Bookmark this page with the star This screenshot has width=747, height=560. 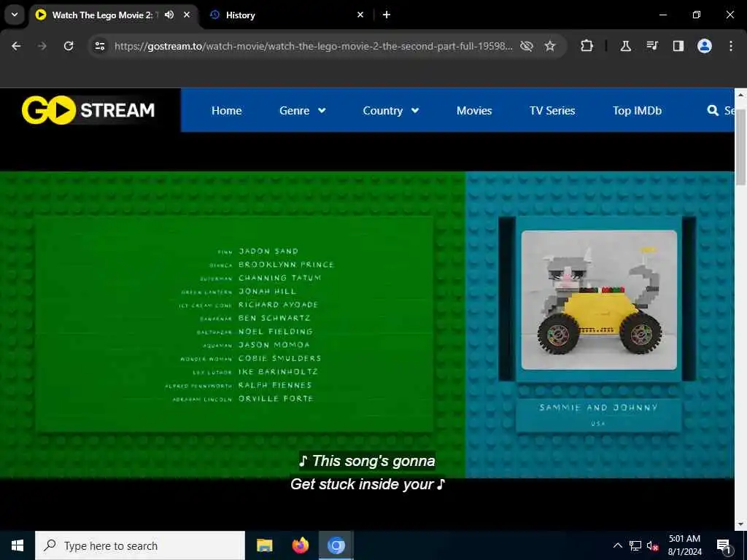point(550,46)
